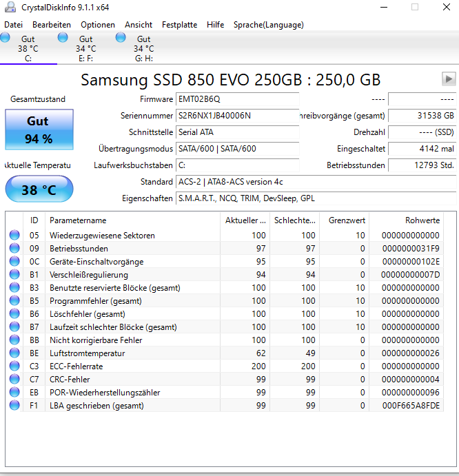Click status icon for Wiederzugewiesene Sektoren
Screen dimensions: 459x476
[x=14, y=235]
